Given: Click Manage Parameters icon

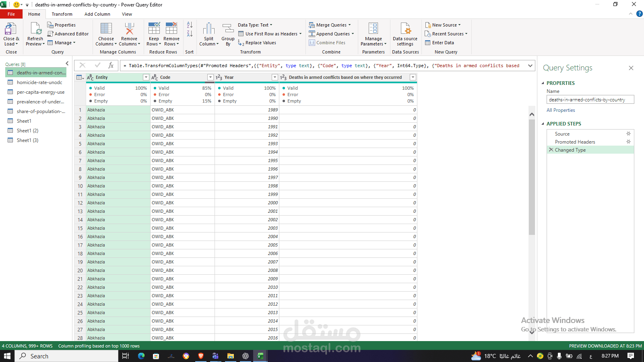Looking at the screenshot, I should click(x=374, y=29).
